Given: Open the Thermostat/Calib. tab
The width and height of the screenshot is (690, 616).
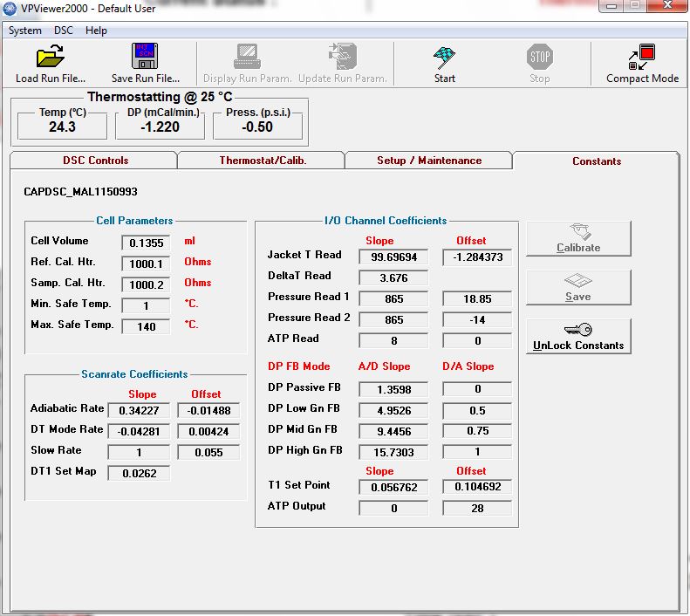Looking at the screenshot, I should tap(263, 161).
